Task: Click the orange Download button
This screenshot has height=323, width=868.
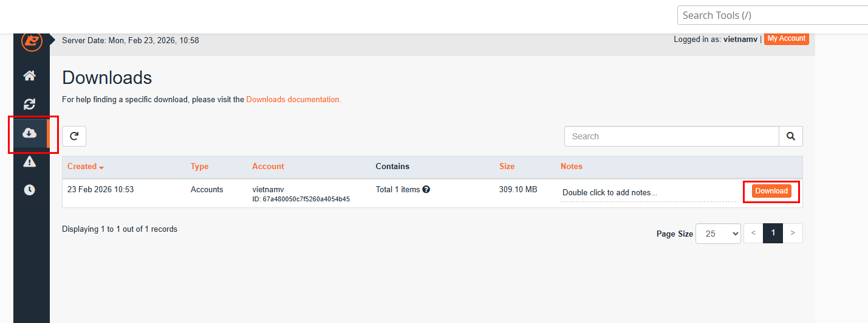Action: pos(771,191)
